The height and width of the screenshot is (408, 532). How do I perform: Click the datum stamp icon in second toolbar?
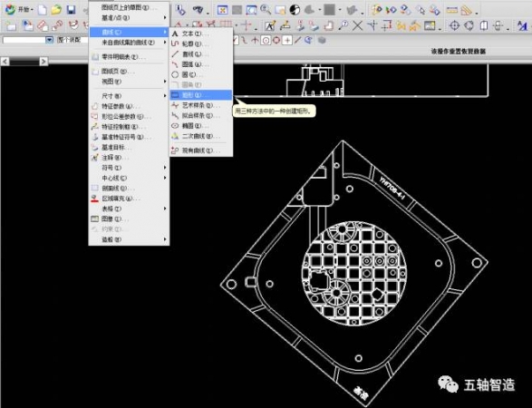coord(300,25)
